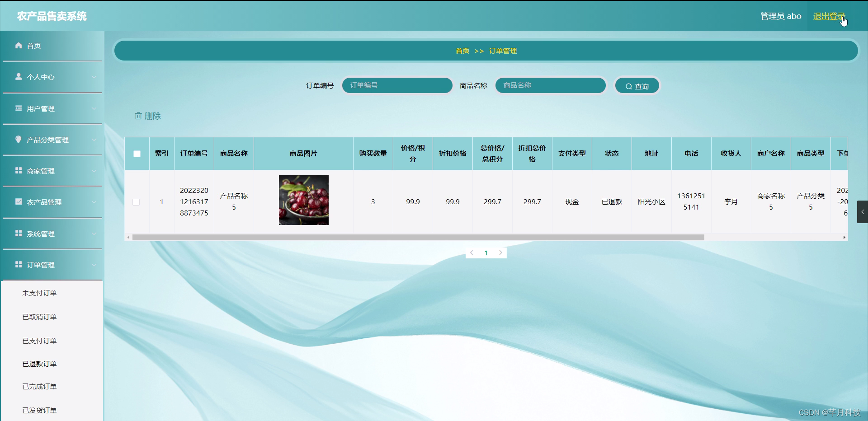Image resolution: width=868 pixels, height=421 pixels.
Task: Open 系统管理 using its icon
Action: tap(19, 234)
